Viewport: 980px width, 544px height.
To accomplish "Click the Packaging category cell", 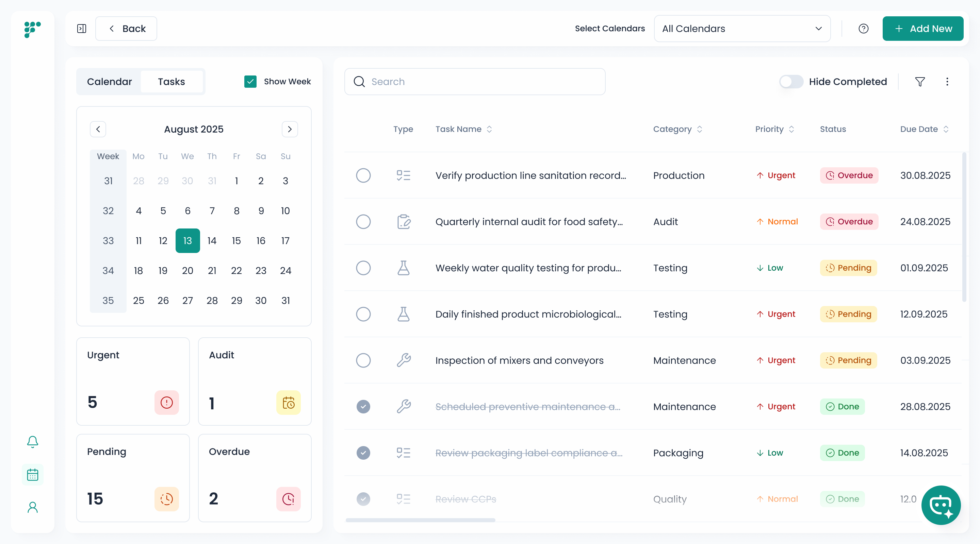I will pyautogui.click(x=678, y=453).
